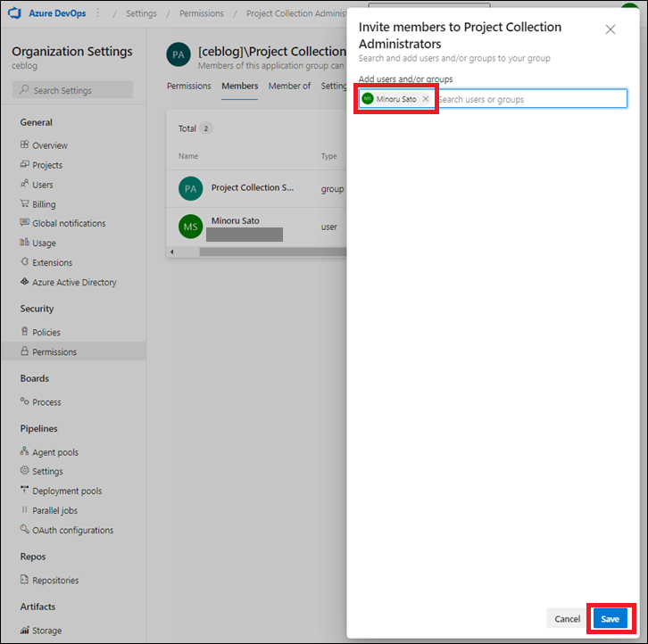The width and height of the screenshot is (648, 644).
Task: Click the Type column header
Action: (328, 156)
